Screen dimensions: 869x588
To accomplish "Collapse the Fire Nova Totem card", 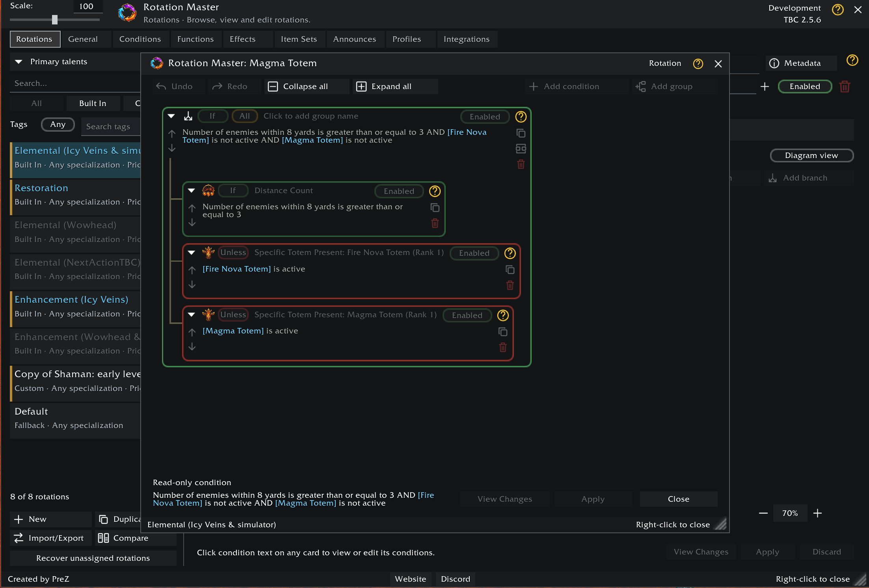I will pyautogui.click(x=192, y=252).
